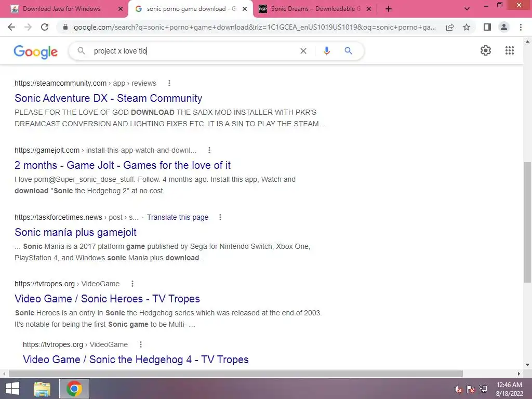Open Sonic Adventure DX Steam Community link

pyautogui.click(x=108, y=98)
